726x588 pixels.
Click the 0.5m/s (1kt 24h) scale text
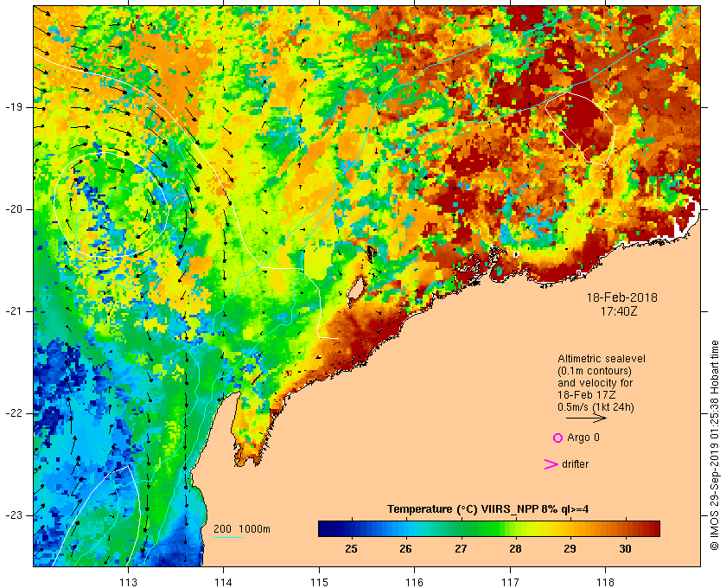[x=595, y=407]
